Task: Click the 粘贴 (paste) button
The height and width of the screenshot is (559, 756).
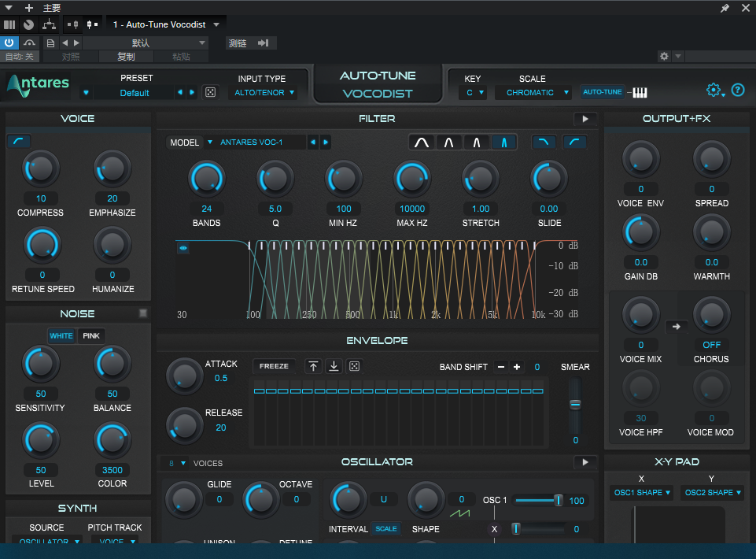Action: pyautogui.click(x=181, y=57)
